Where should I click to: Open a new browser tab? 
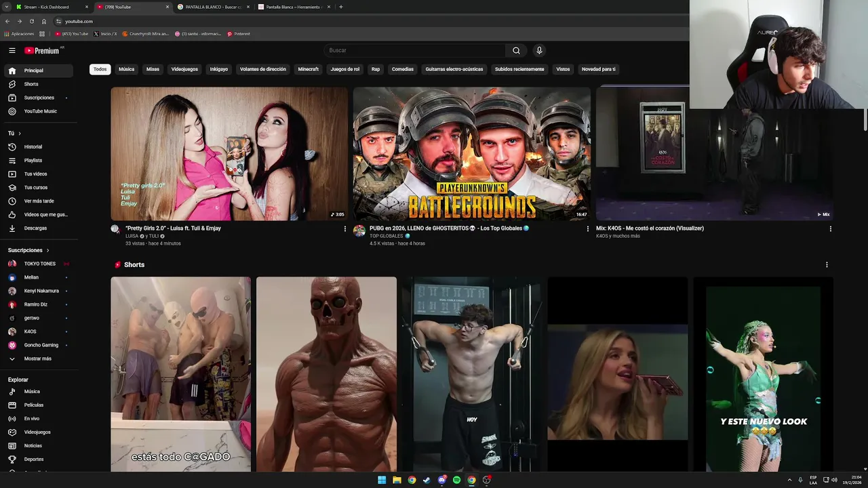pos(340,7)
